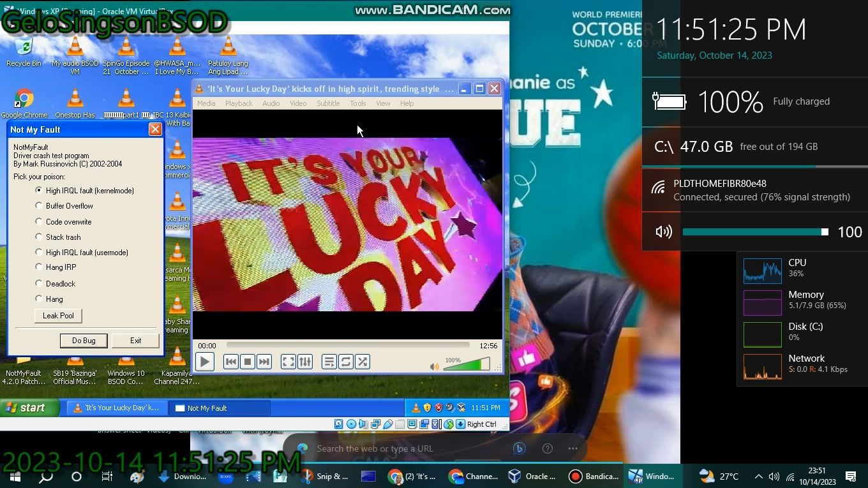Toggle the VLC playlist view
Viewport: 868px width, 488px height.
point(329,362)
